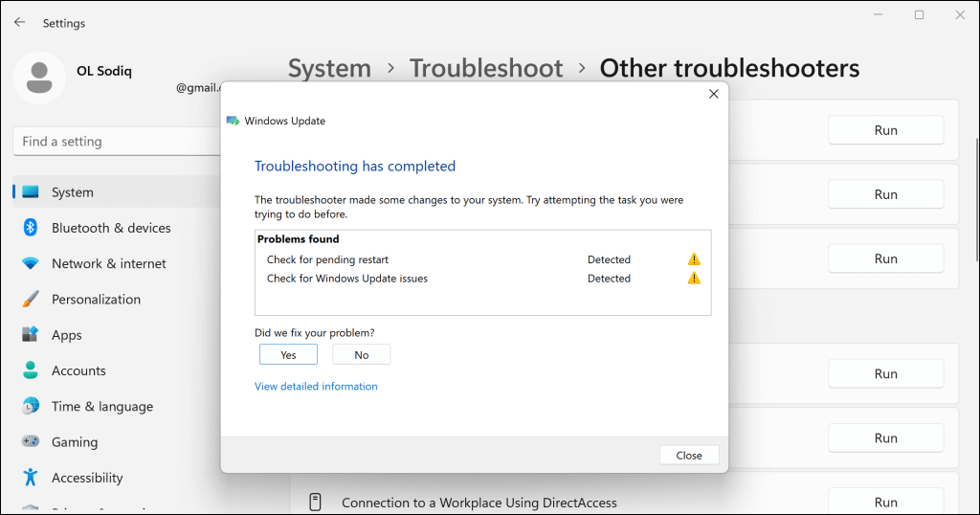This screenshot has width=980, height=515.
Task: Answer Yes to fix confirmation
Action: pyautogui.click(x=288, y=354)
